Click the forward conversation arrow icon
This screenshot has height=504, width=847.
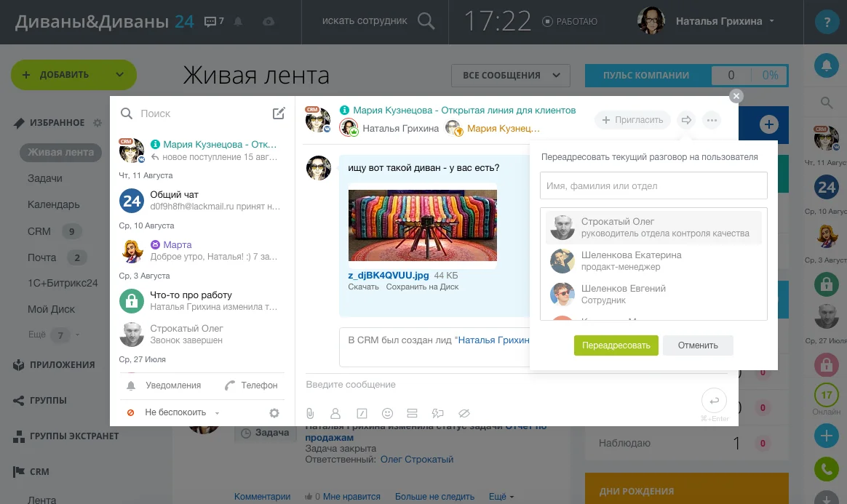click(685, 120)
